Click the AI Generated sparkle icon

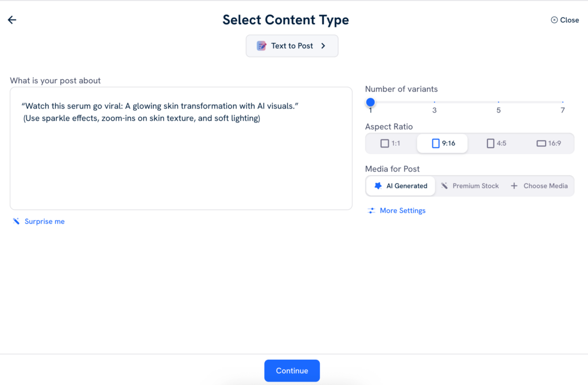(x=378, y=186)
